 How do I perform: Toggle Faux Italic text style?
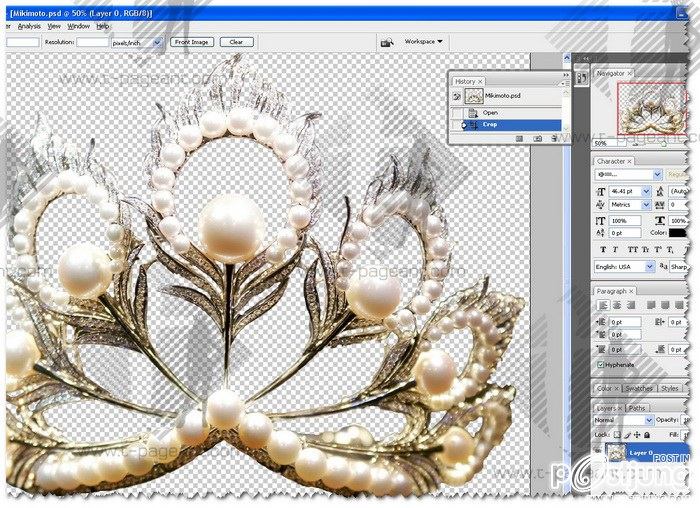pos(616,250)
